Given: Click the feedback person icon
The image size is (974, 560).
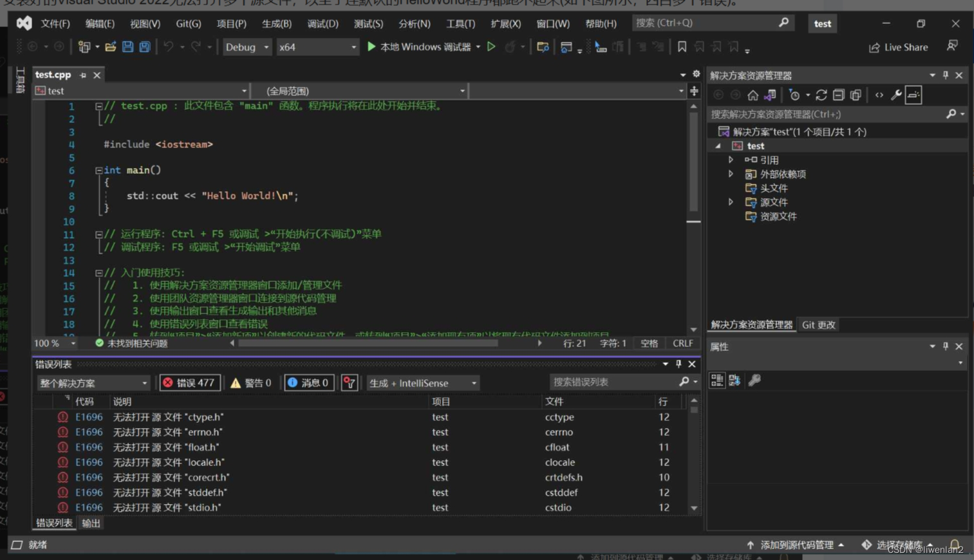Looking at the screenshot, I should (x=952, y=46).
